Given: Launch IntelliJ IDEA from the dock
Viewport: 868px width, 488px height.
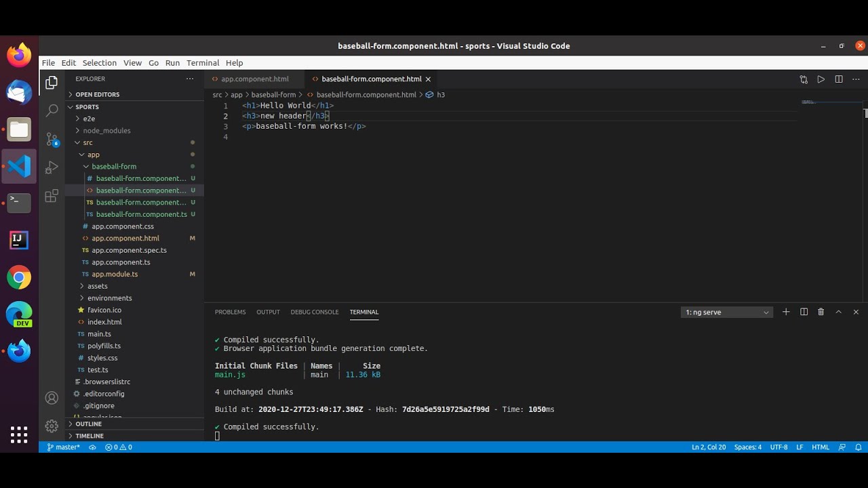Looking at the screenshot, I should (x=19, y=240).
